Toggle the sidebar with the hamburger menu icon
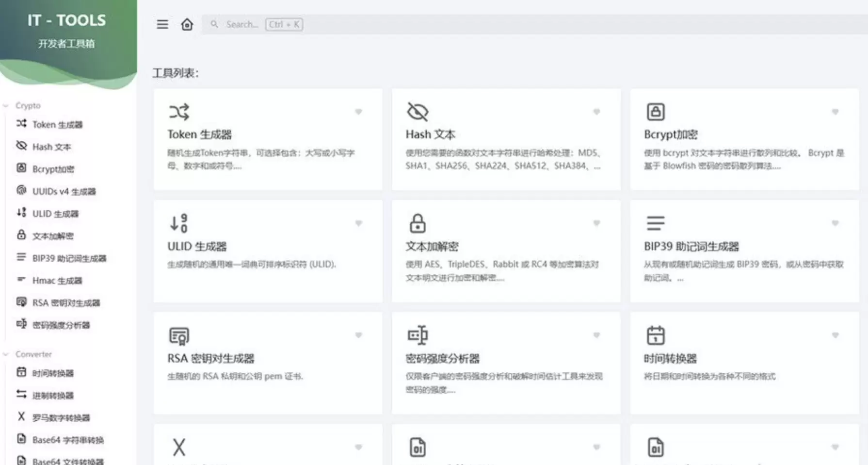Image resolution: width=868 pixels, height=465 pixels. click(162, 24)
